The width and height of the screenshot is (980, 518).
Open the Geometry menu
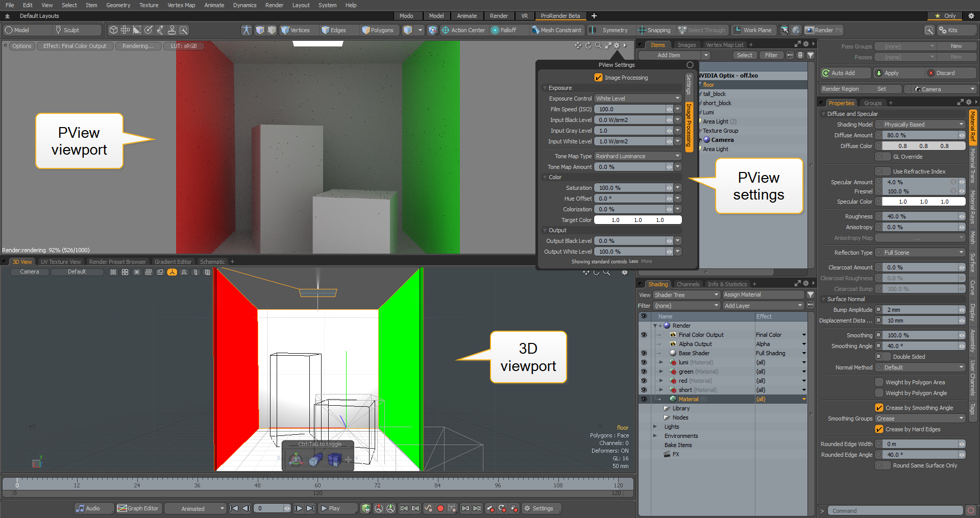(118, 5)
